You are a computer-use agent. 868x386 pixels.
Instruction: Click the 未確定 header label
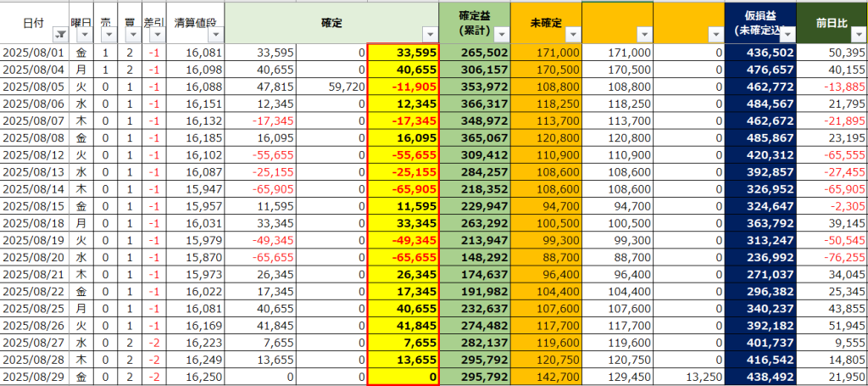click(x=546, y=23)
